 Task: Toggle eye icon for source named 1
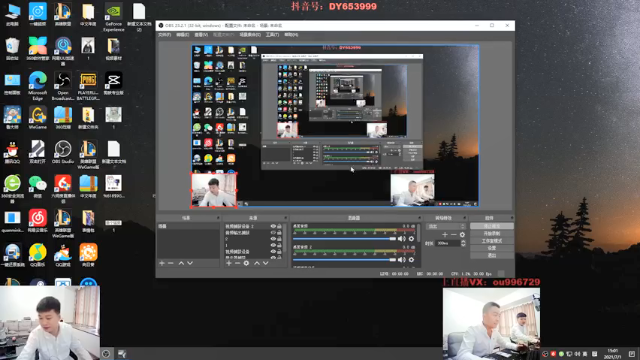[273, 245]
